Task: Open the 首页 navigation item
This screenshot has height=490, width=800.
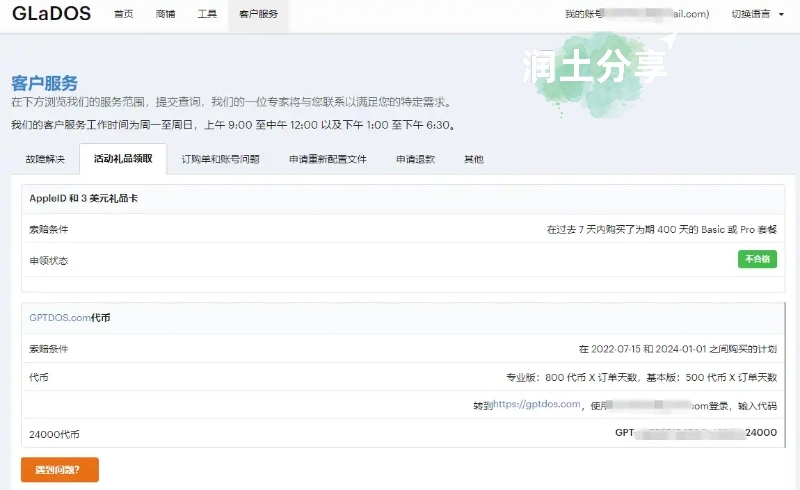Action: pos(123,15)
